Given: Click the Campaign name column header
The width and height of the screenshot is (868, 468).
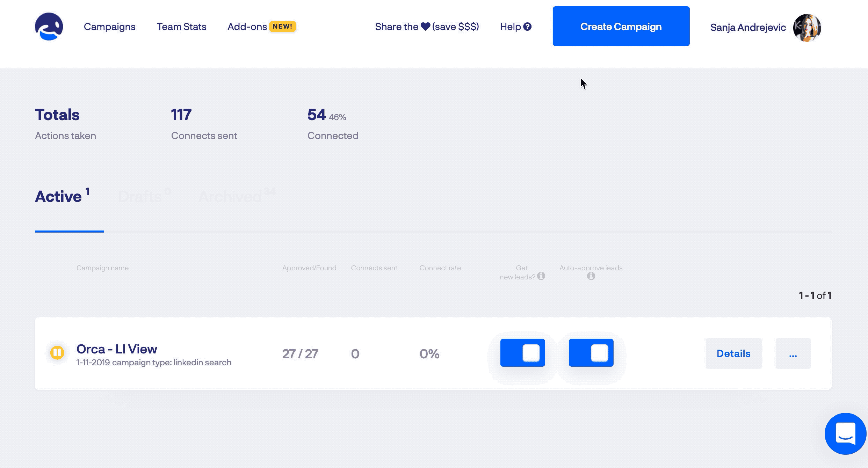Looking at the screenshot, I should point(102,268).
